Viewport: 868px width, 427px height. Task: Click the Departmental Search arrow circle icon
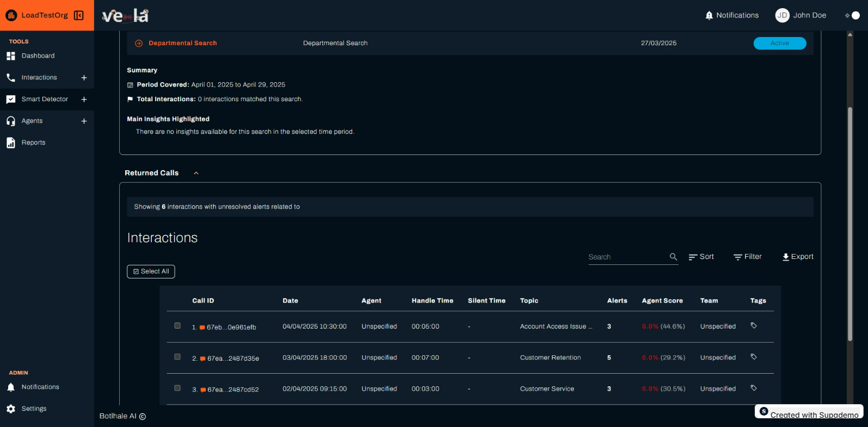click(139, 44)
